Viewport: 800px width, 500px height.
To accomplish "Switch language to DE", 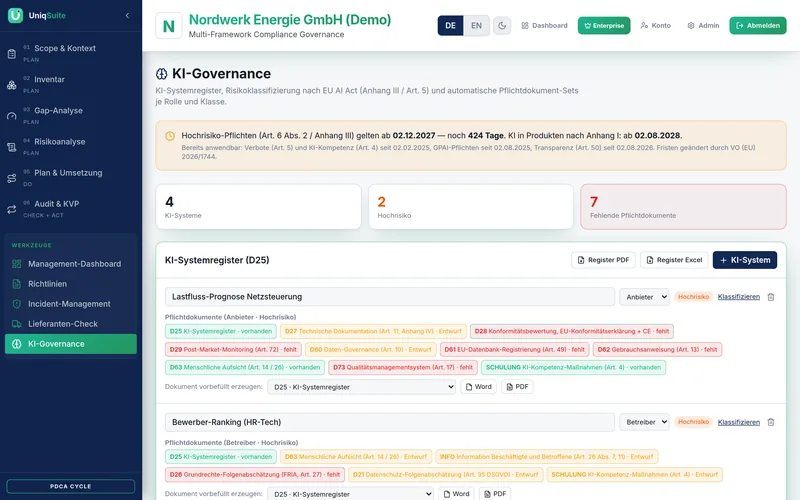I will (x=451, y=26).
